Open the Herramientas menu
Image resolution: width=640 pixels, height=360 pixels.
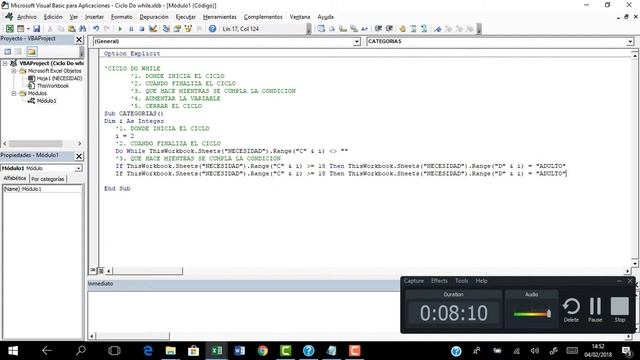point(220,17)
